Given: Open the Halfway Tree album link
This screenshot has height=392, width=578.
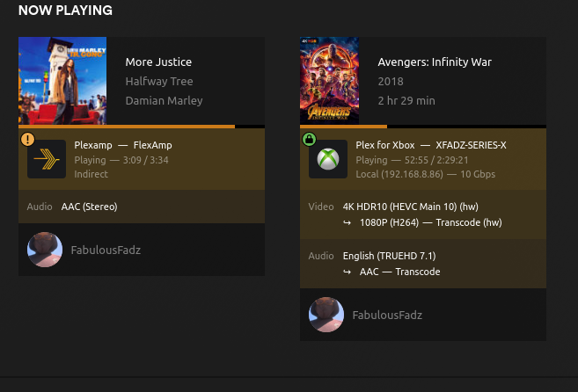Looking at the screenshot, I should 158,81.
